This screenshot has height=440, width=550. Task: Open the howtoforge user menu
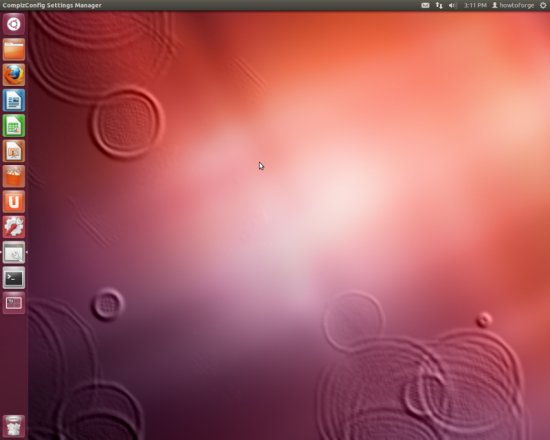(513, 5)
